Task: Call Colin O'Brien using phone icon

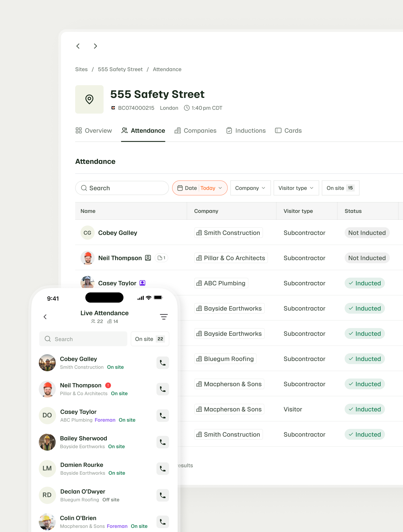Action: tap(163, 522)
